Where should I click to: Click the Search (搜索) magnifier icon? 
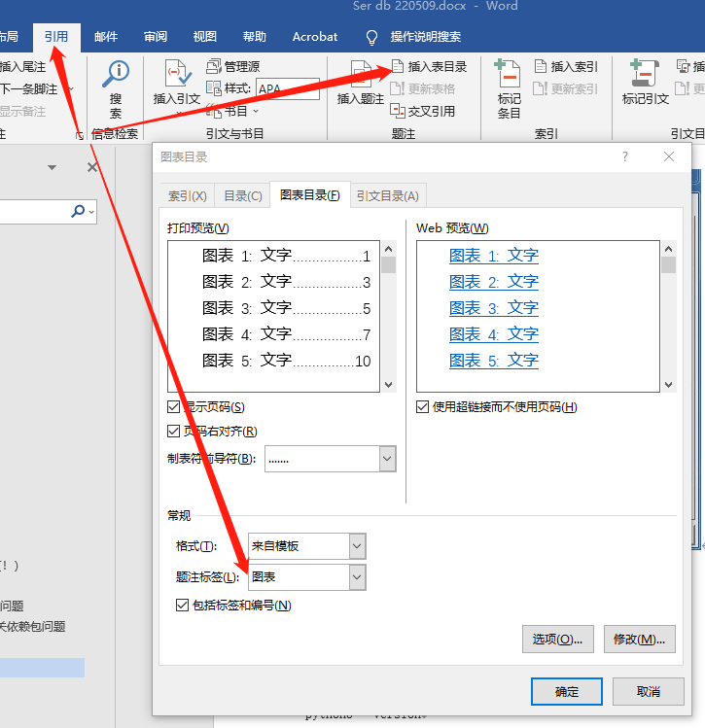[x=115, y=74]
